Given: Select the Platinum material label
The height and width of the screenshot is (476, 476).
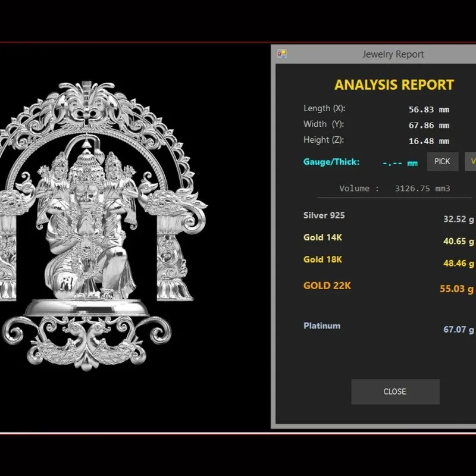Looking at the screenshot, I should (322, 326).
